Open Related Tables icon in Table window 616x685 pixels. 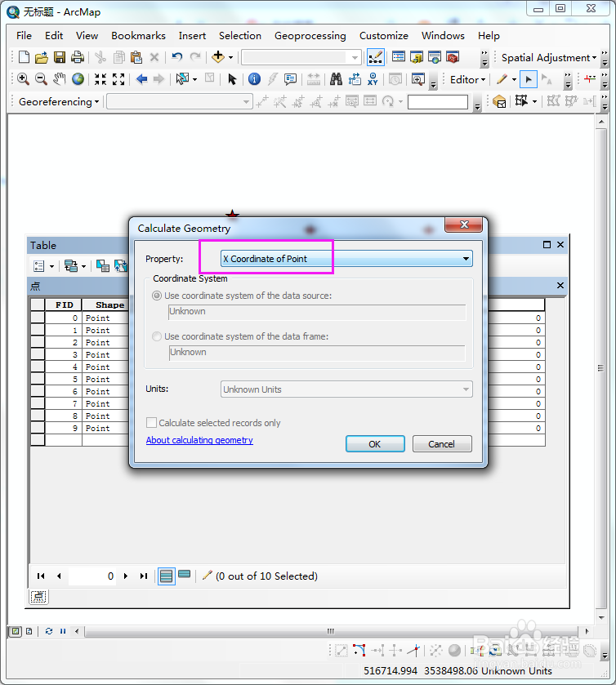point(71,265)
